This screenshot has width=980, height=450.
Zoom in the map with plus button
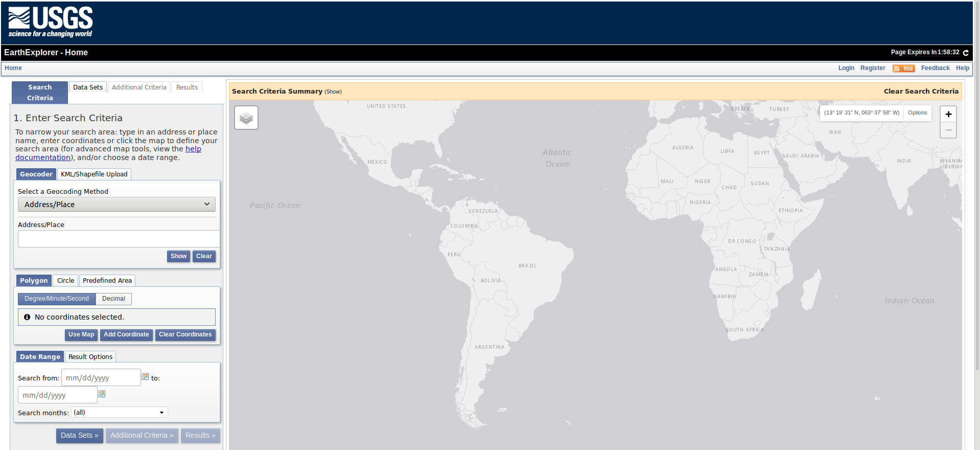click(948, 114)
